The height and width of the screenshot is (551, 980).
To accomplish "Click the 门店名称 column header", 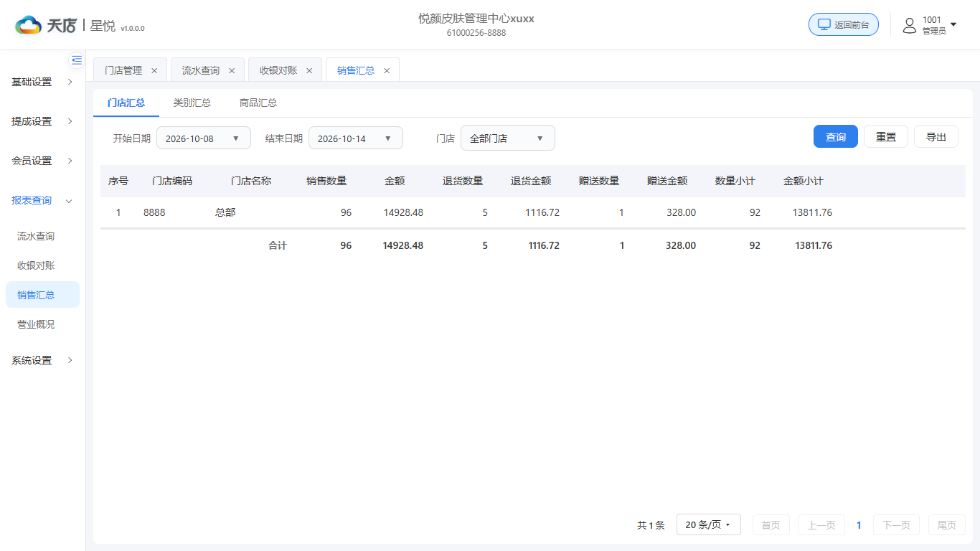I will (x=251, y=181).
